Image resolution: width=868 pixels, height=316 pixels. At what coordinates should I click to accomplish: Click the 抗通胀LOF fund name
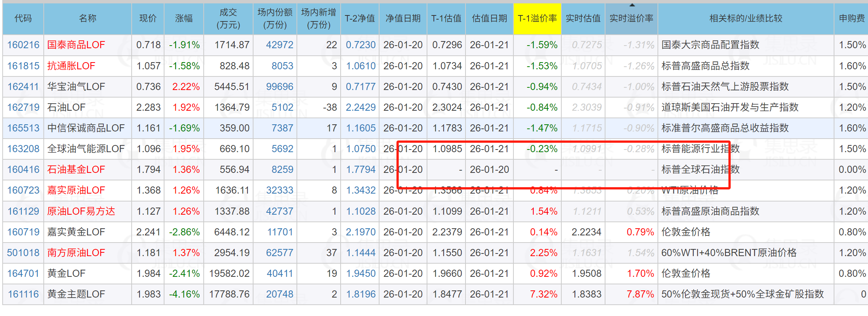point(71,66)
